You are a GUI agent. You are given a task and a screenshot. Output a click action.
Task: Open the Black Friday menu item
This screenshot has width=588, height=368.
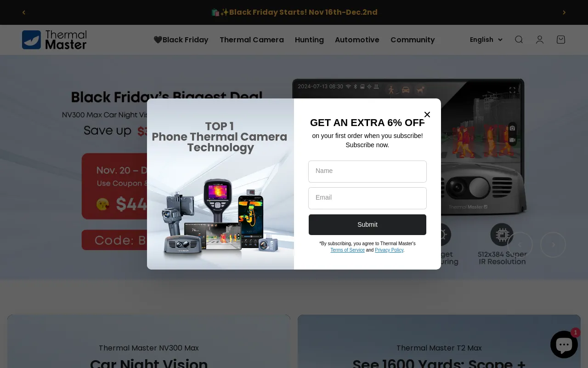(181, 40)
